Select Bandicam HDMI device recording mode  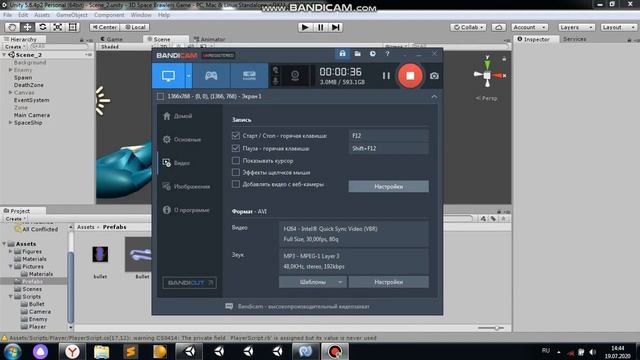point(249,76)
